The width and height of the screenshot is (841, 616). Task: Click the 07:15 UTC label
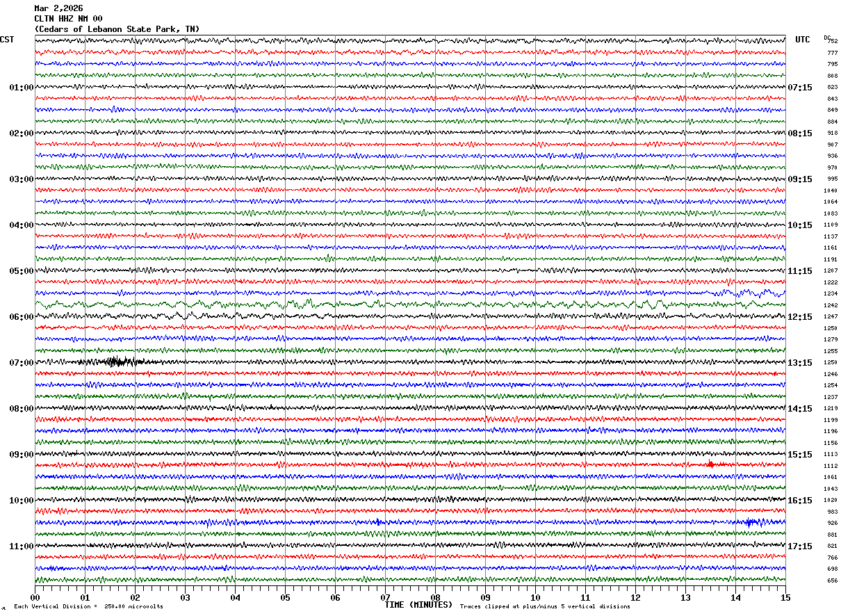(800, 88)
